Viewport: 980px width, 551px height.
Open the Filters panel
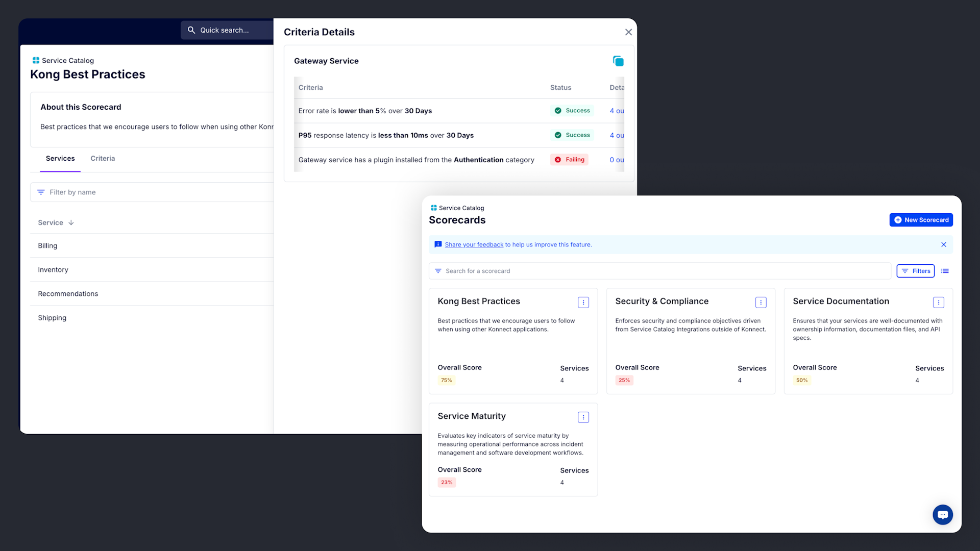click(x=915, y=271)
